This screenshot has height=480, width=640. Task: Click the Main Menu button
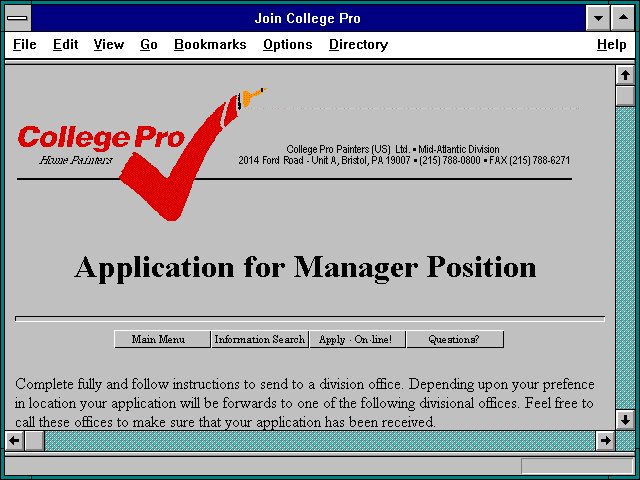pos(162,339)
